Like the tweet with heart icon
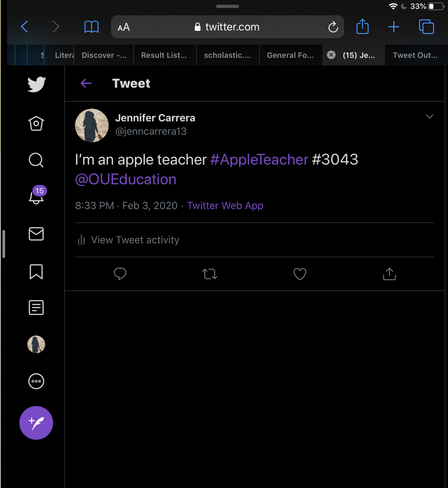This screenshot has width=448, height=488. 300,274
